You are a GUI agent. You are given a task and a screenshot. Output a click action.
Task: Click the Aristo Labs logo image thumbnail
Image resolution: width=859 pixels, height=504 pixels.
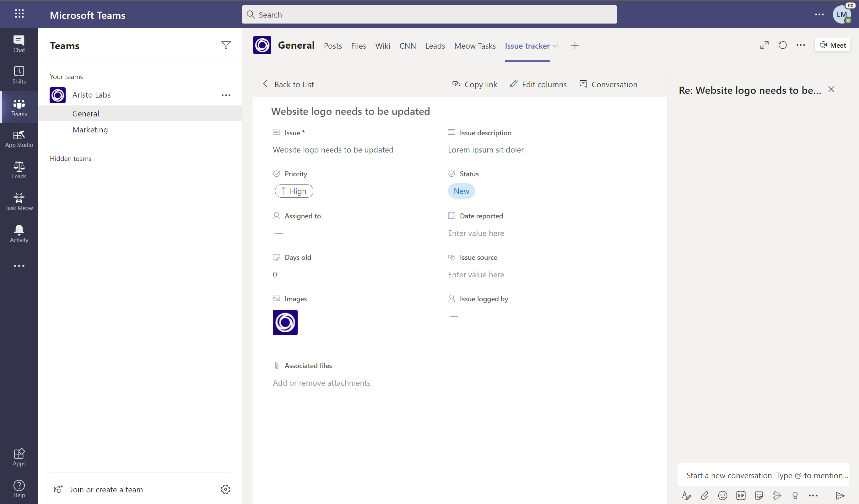285,322
